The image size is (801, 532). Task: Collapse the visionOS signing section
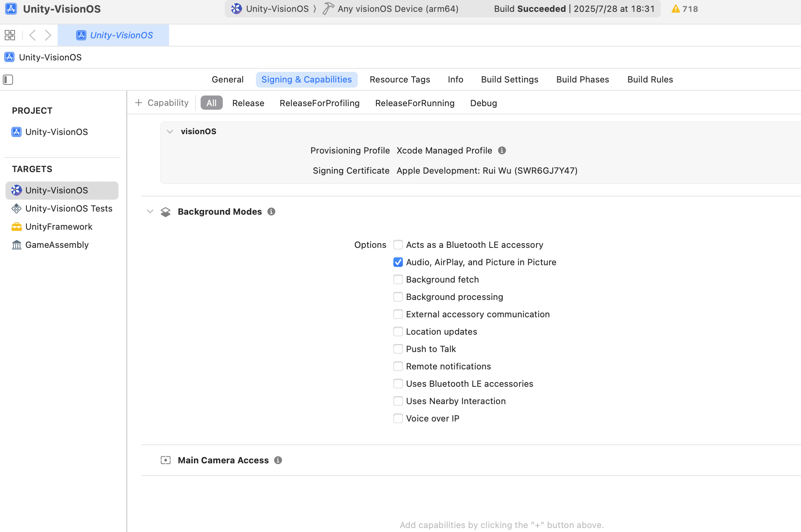170,131
